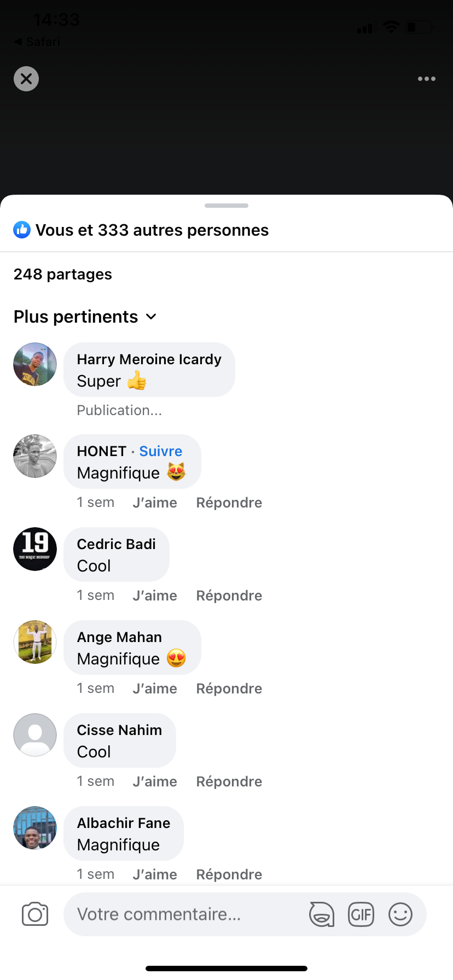Image resolution: width=453 pixels, height=980 pixels.
Task: Tap the Votre commentaire text field
Action: pos(186,914)
